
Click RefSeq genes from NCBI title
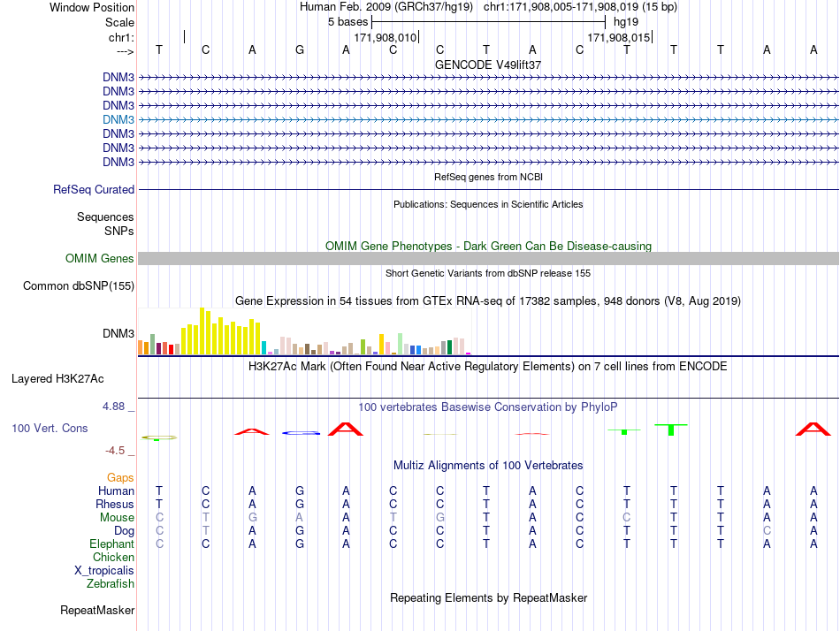pos(488,177)
